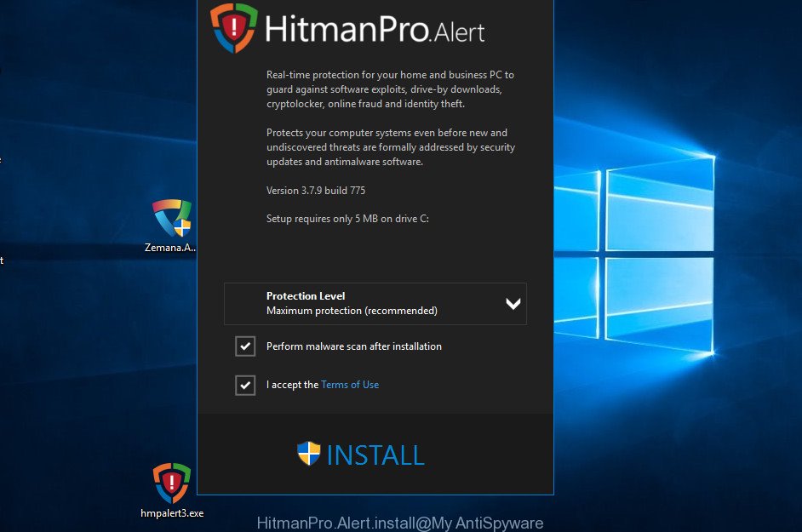Click the Perform malware scan label text

353,346
